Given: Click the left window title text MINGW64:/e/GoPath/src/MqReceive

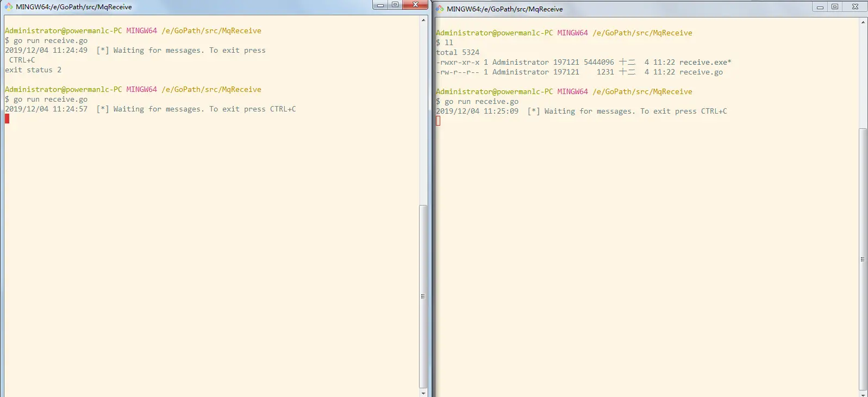Looking at the screenshot, I should (x=74, y=7).
